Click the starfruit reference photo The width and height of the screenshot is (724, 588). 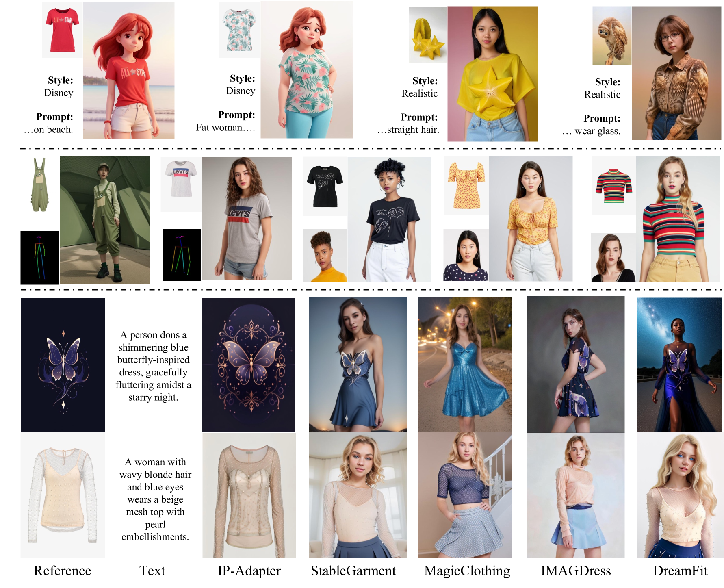[x=428, y=35]
